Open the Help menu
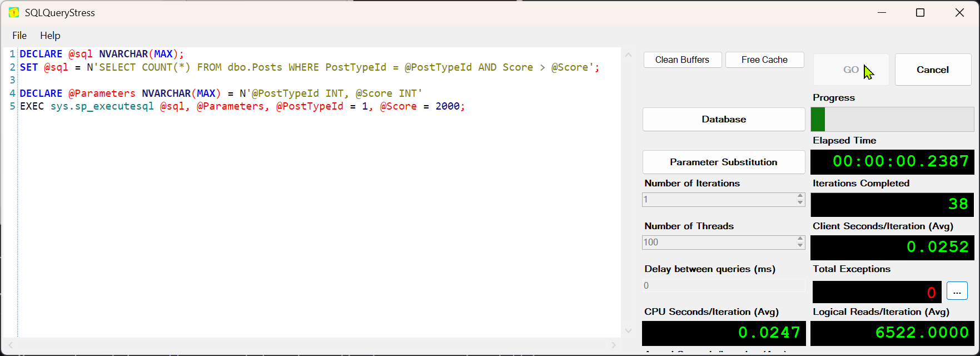Image resolution: width=980 pixels, height=356 pixels. click(50, 36)
